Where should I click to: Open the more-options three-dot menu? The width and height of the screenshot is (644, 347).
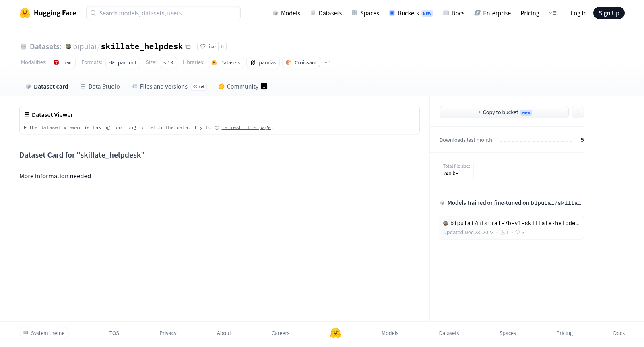tap(578, 112)
